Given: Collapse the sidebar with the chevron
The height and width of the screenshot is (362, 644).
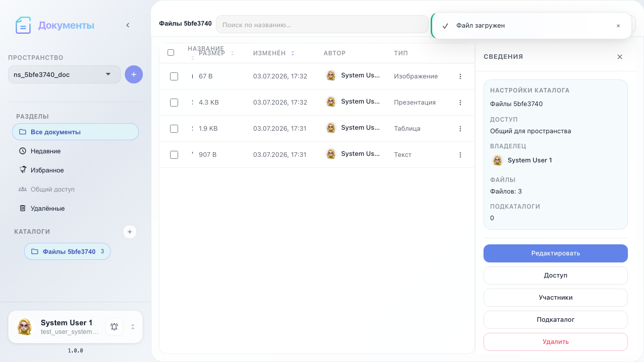Looking at the screenshot, I should click(128, 25).
